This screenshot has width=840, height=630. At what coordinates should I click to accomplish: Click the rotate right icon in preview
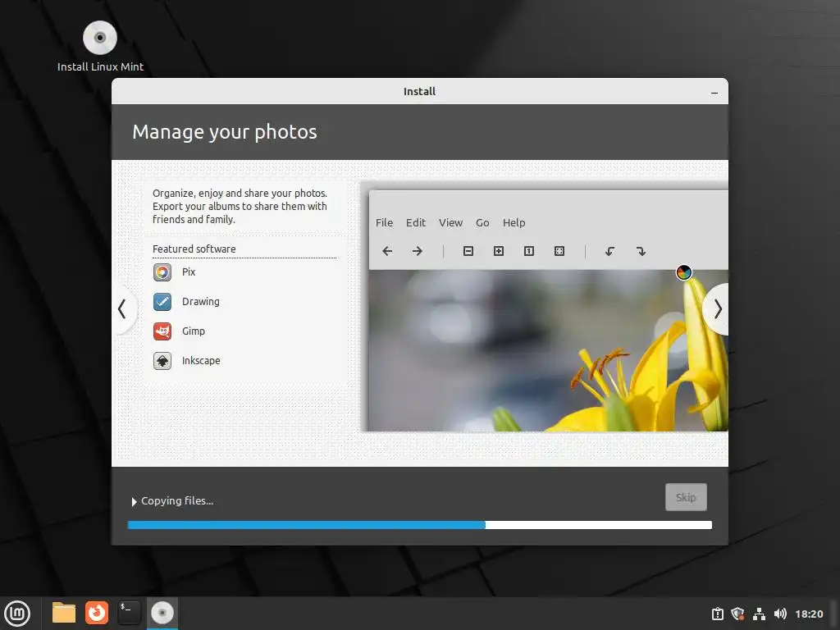click(641, 251)
